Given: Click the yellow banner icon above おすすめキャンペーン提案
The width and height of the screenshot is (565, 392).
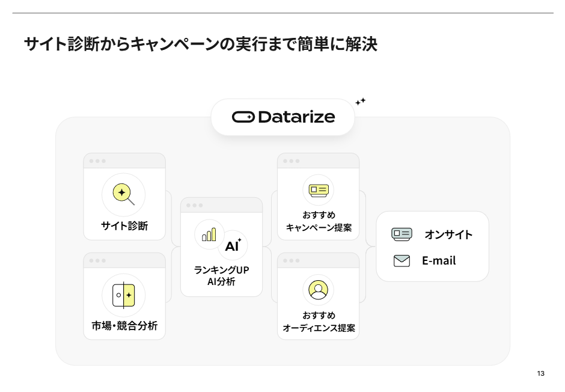Looking at the screenshot, I should [x=319, y=190].
